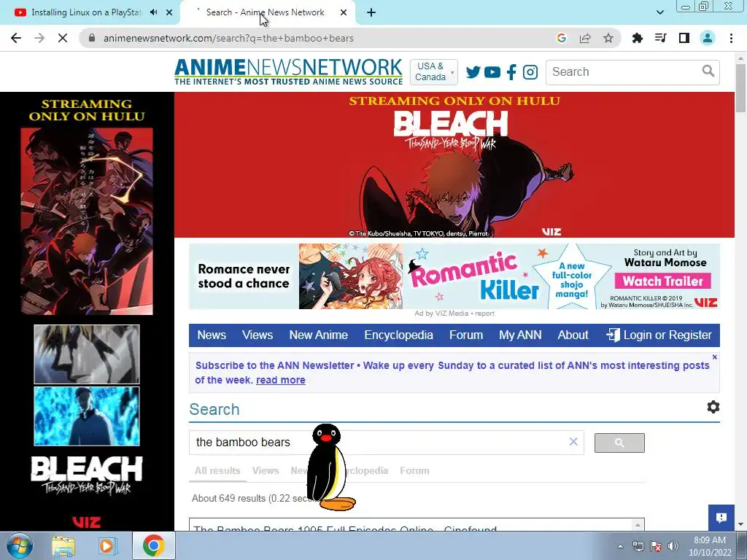Click magnifier in header search box
This screenshot has width=747, height=560.
708,71
